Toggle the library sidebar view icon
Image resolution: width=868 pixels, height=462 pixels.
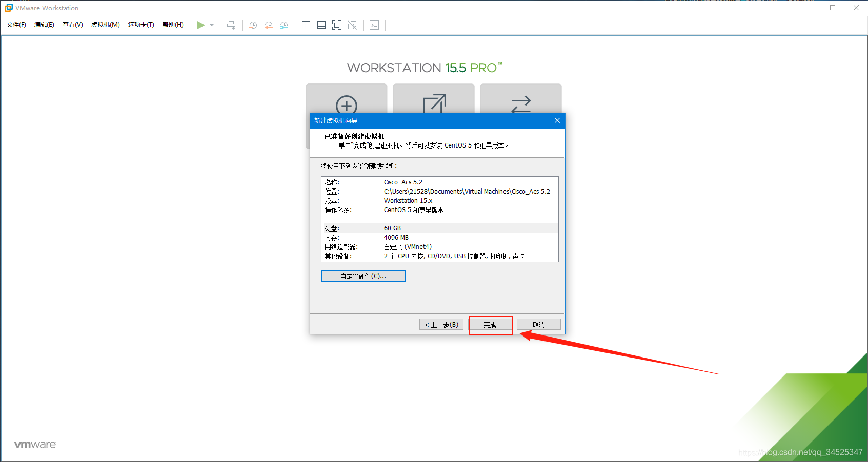306,25
